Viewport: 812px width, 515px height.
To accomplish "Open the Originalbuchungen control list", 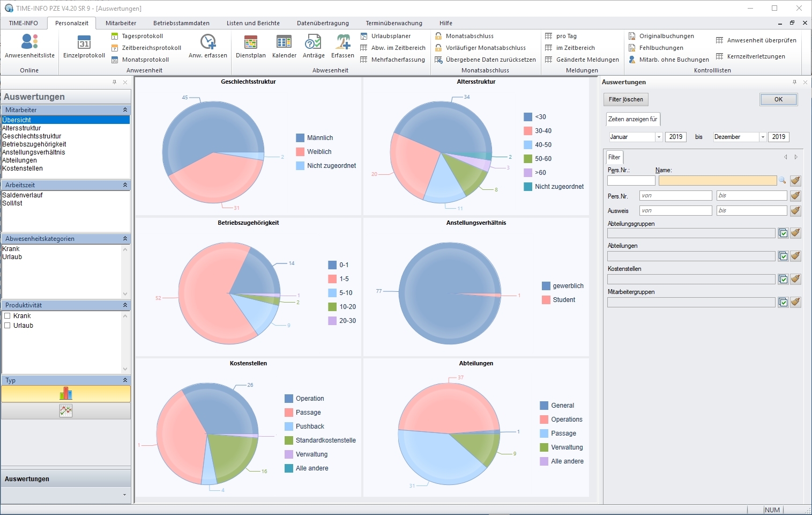I will tap(661, 36).
